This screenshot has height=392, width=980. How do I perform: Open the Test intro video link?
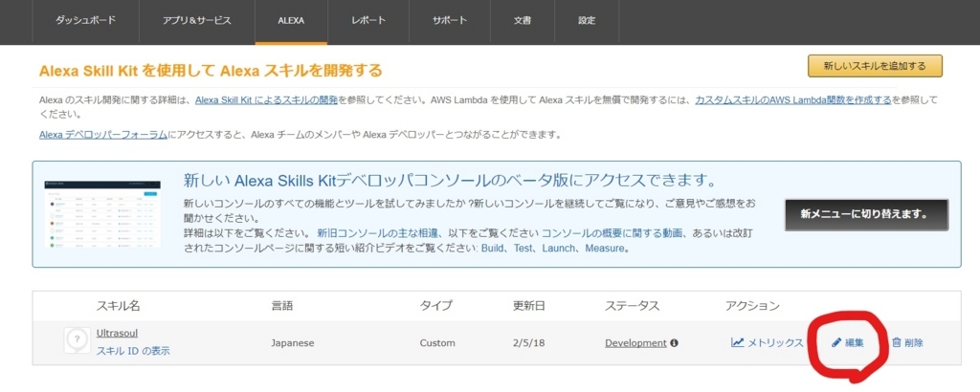(x=525, y=249)
